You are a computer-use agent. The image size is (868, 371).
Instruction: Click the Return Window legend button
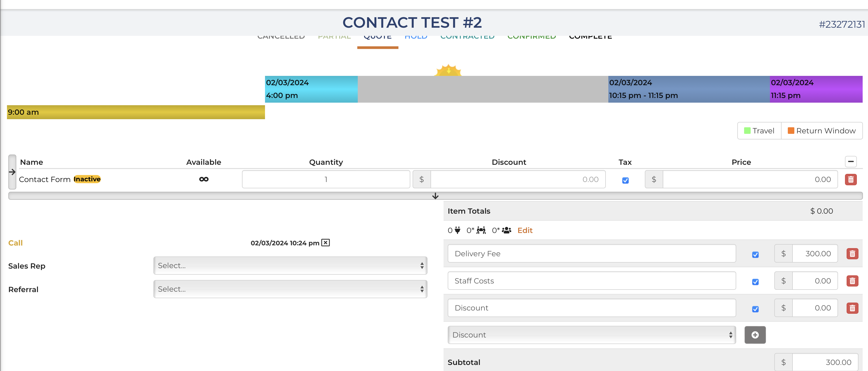pos(822,131)
